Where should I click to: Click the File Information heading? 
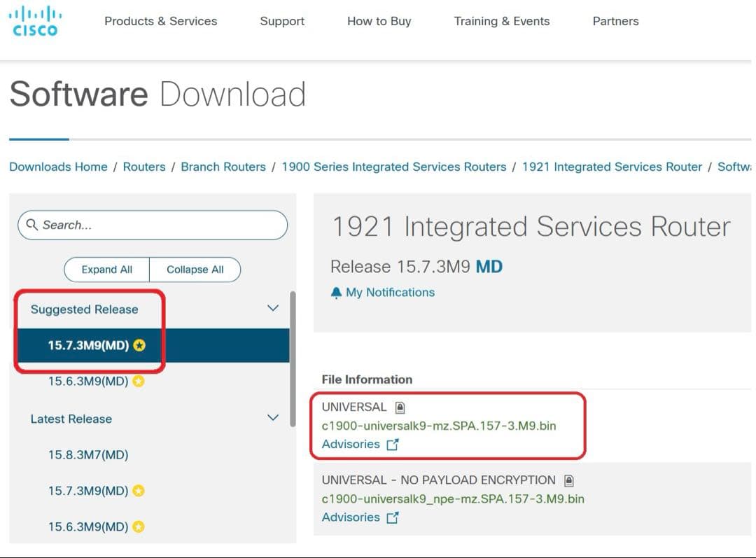(x=367, y=379)
